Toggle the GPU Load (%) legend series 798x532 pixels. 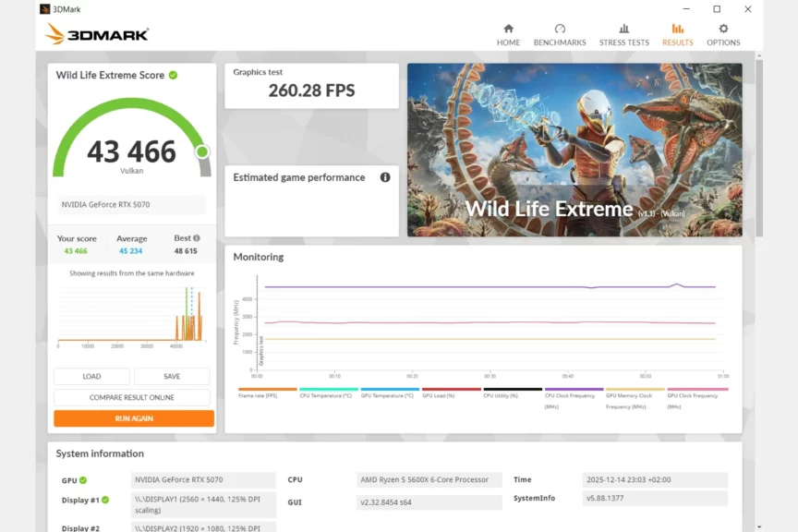tap(451, 395)
